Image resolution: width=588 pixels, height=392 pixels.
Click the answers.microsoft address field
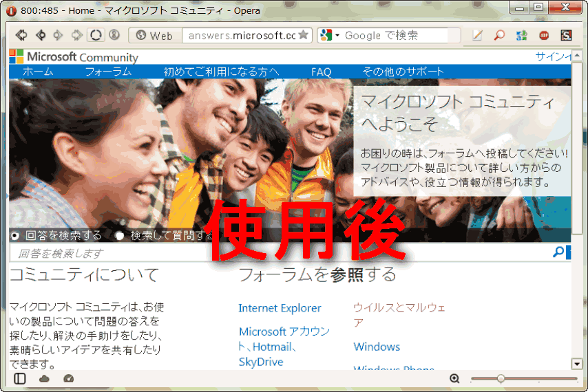click(242, 36)
